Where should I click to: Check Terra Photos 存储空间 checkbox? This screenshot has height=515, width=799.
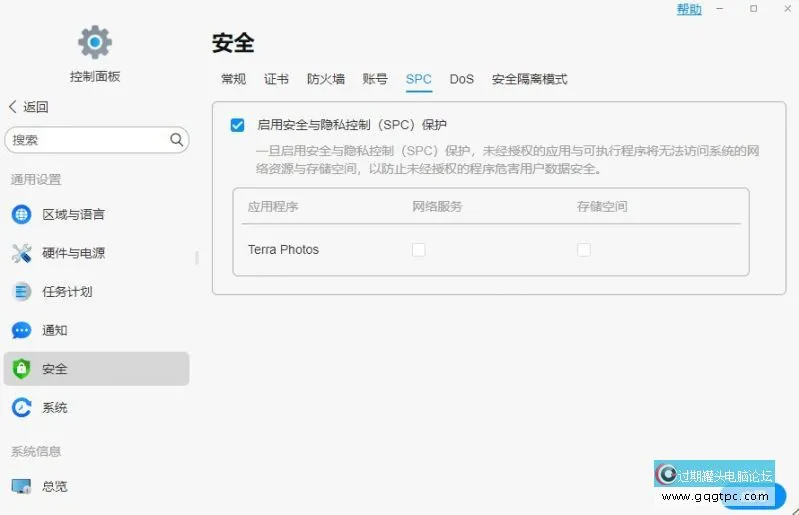click(584, 250)
